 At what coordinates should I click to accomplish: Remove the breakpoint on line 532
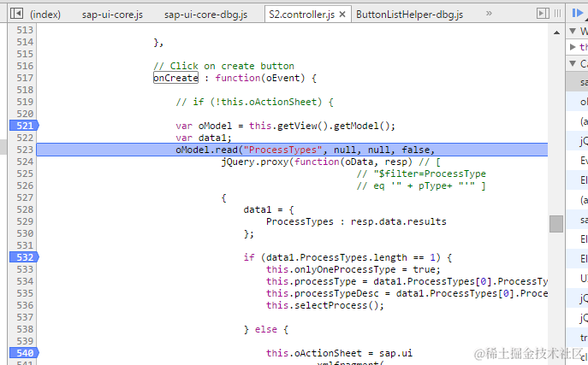[24, 257]
